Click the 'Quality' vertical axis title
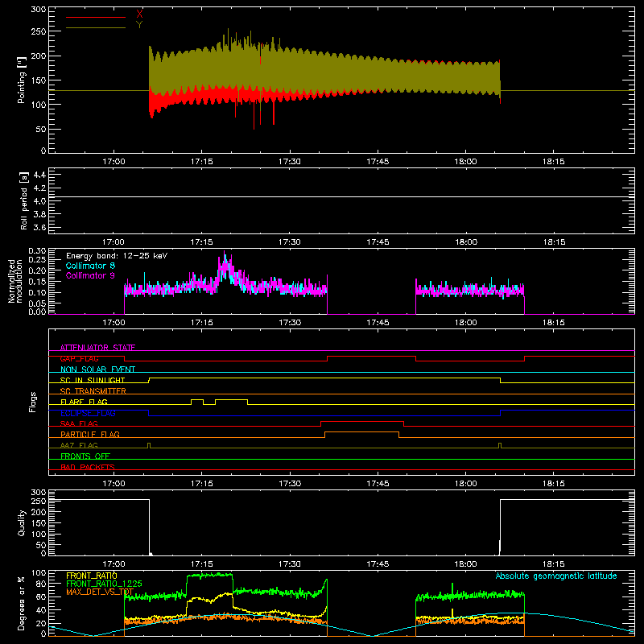Image resolution: width=644 pixels, height=644 pixels. [22, 522]
